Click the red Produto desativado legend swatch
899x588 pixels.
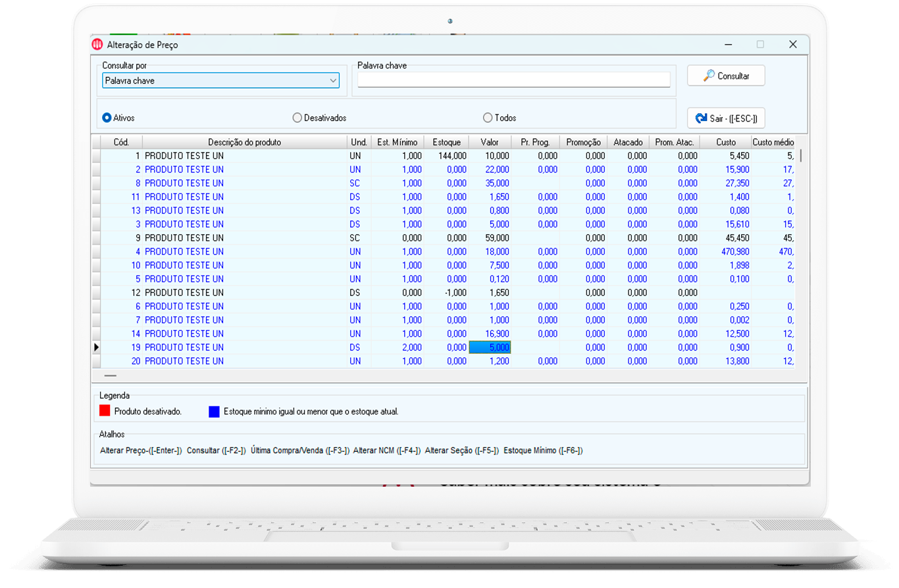(x=104, y=411)
